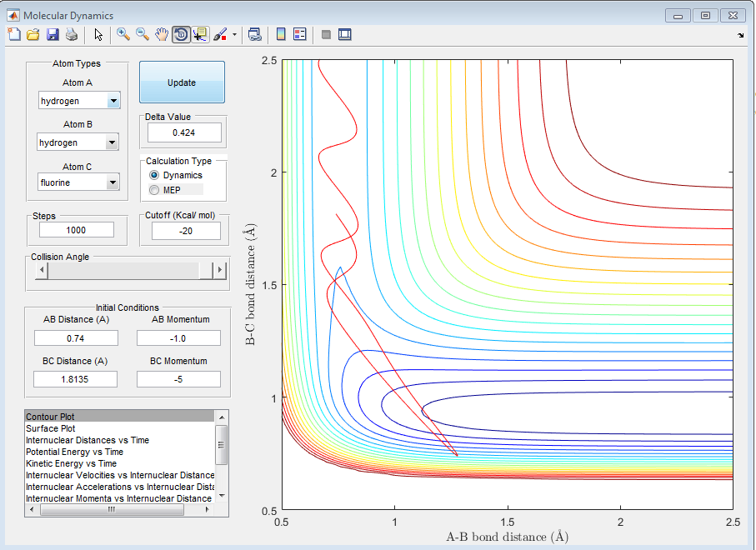Click the Print figure icon
Image resolution: width=756 pixels, height=550 pixels.
click(72, 35)
